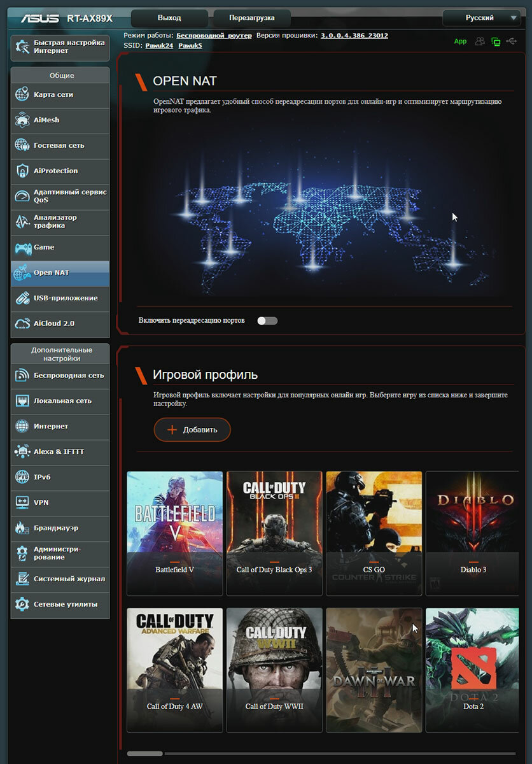532x764 pixels.
Task: Select the Battlefield V game card
Action: (x=175, y=534)
